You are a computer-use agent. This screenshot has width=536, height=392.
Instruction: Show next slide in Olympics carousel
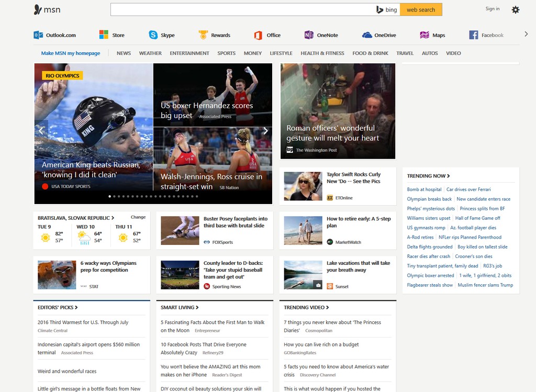click(x=265, y=131)
